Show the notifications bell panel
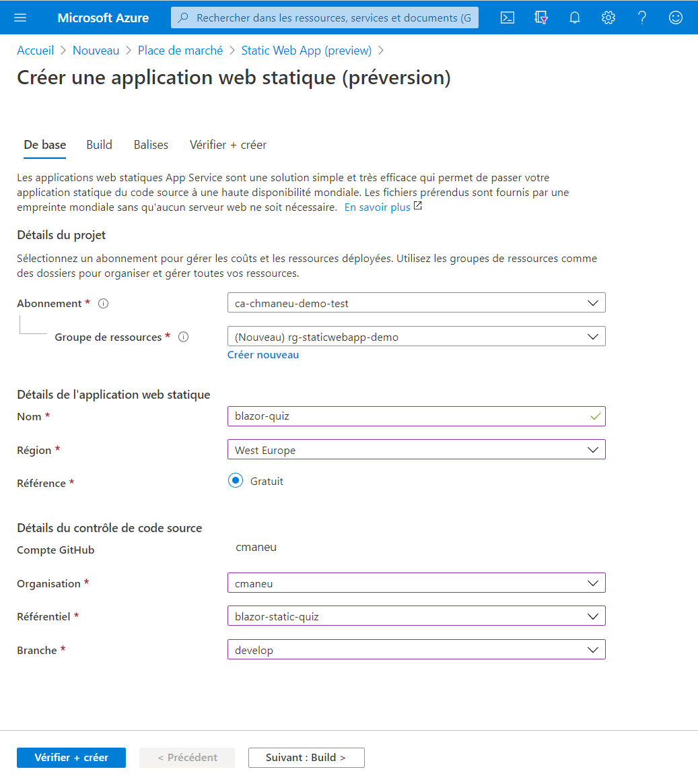 (x=575, y=18)
